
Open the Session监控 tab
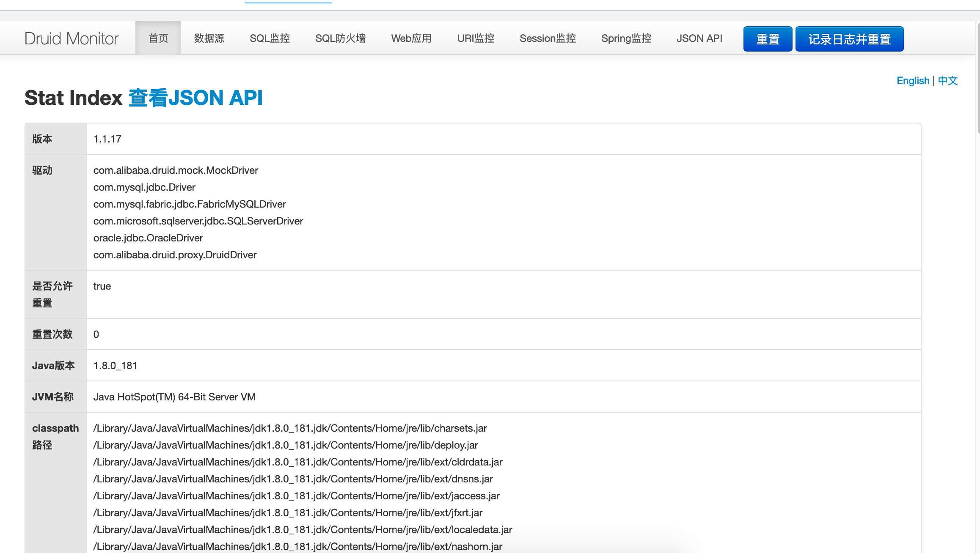point(548,38)
